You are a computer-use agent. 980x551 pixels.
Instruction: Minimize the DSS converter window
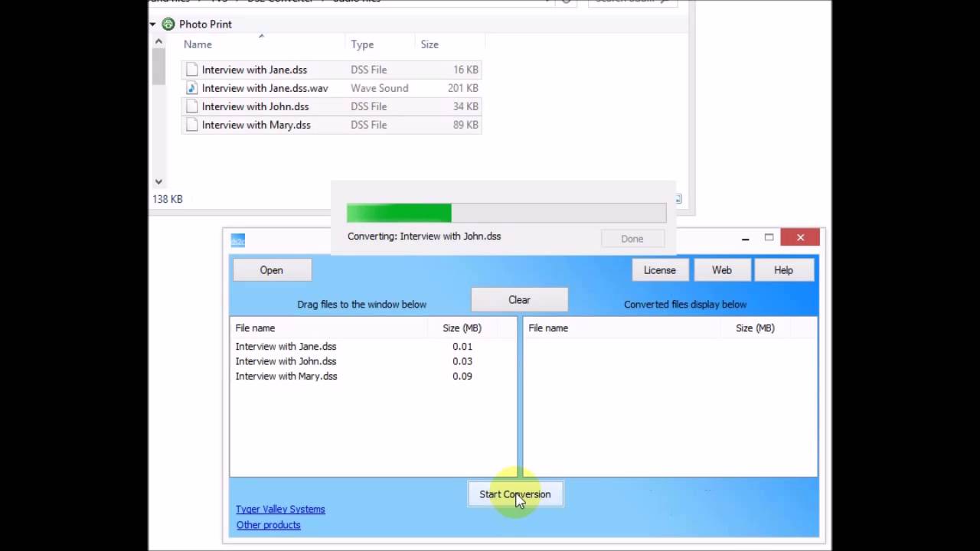(x=745, y=238)
